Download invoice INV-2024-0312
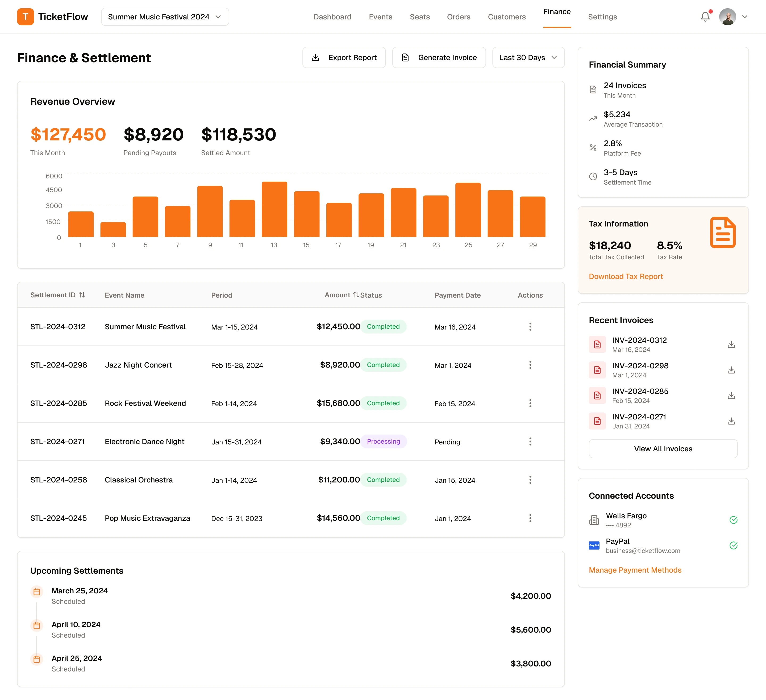766x700 pixels. tap(731, 345)
